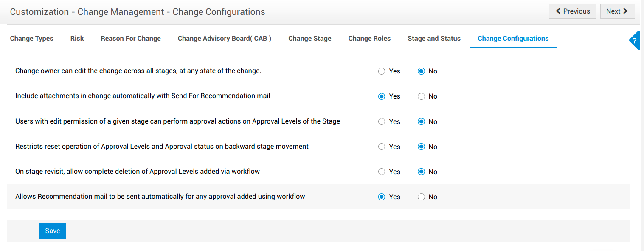Screen dimensions: 644x251
Task: Open the Risk tab
Action: click(77, 39)
